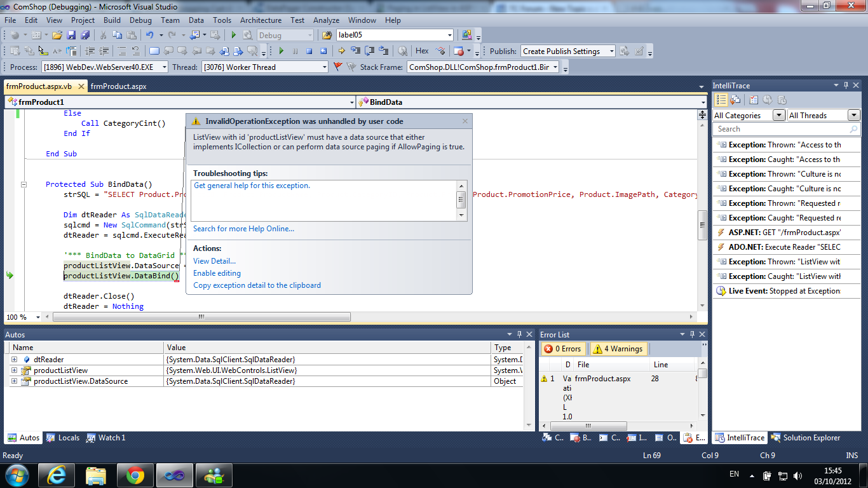Toggle auto-hide pin on Autos panel

coord(519,335)
